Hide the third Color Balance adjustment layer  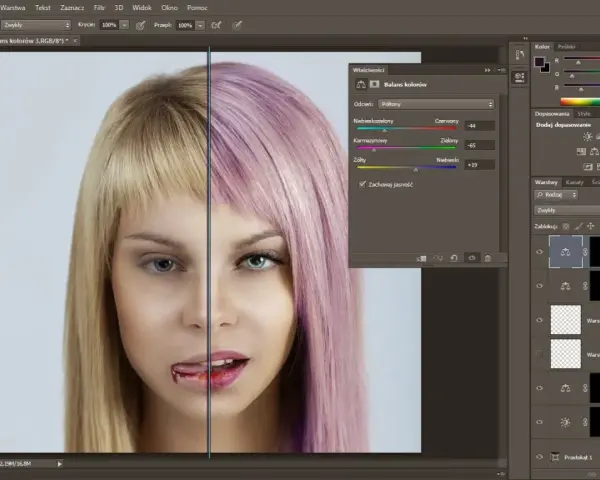coord(540,388)
